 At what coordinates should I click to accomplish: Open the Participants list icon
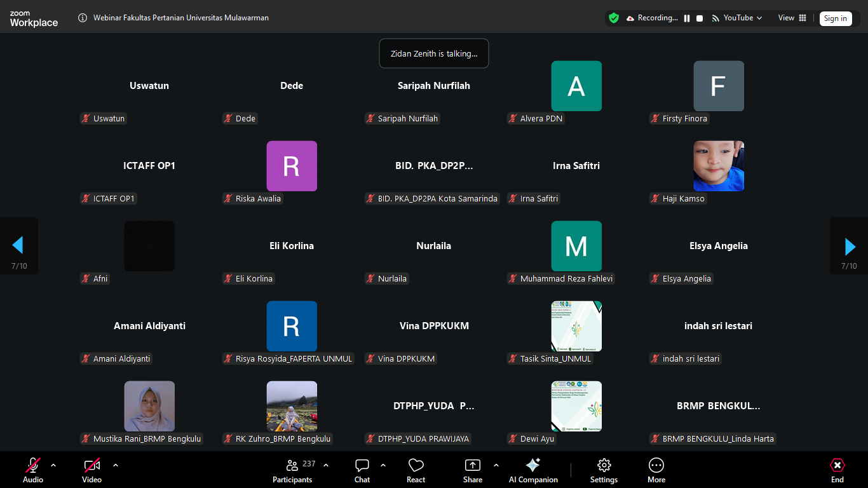point(292,466)
